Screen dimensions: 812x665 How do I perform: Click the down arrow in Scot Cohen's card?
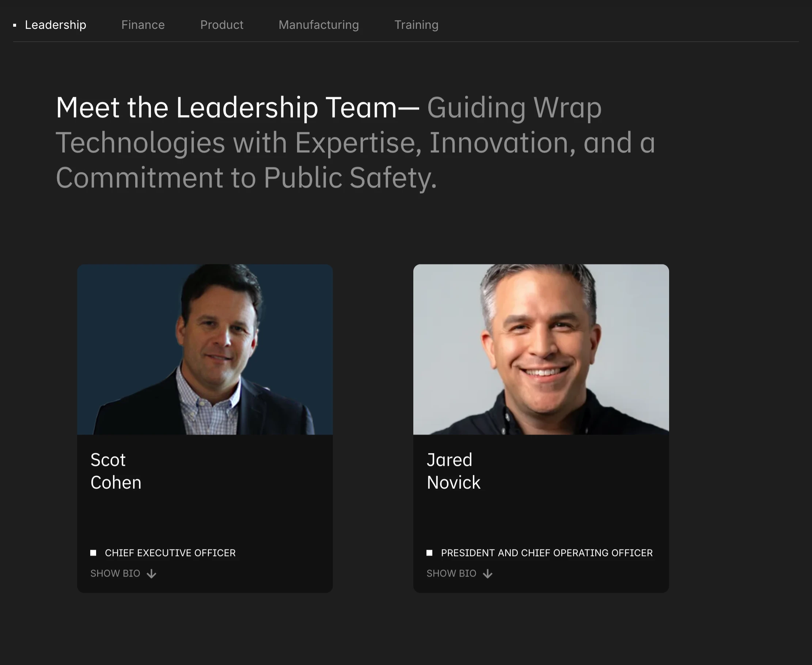click(x=151, y=573)
